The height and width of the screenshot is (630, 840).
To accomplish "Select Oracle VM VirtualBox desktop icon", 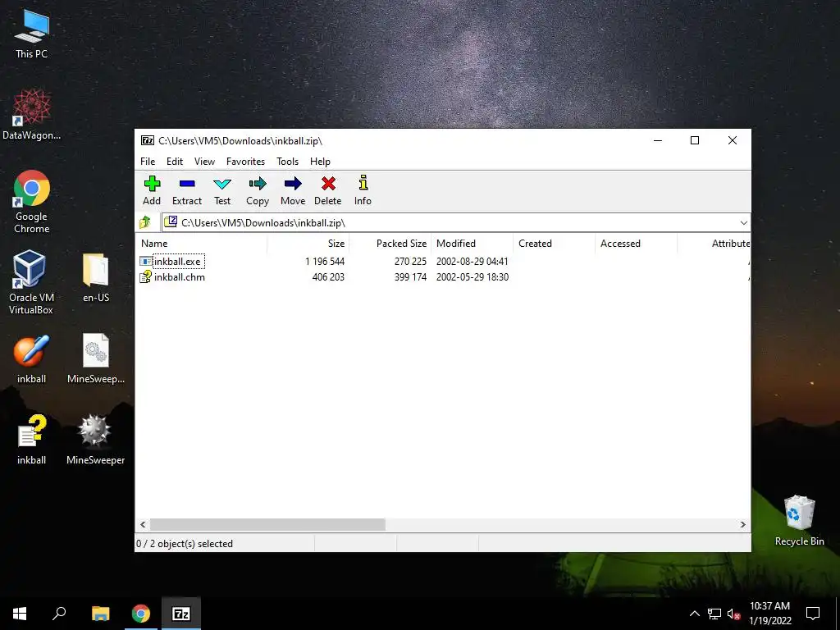I will pyautogui.click(x=30, y=282).
